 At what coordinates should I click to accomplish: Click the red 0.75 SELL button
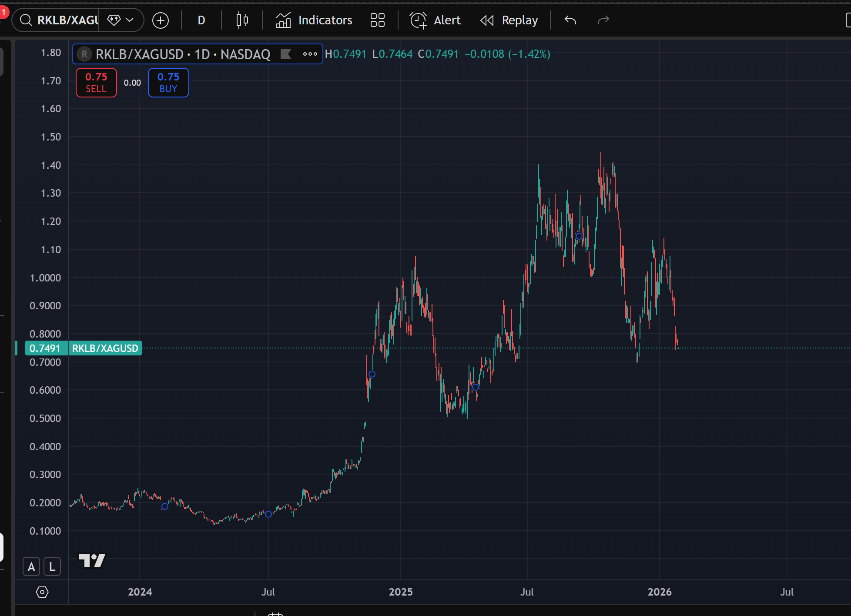pos(96,83)
